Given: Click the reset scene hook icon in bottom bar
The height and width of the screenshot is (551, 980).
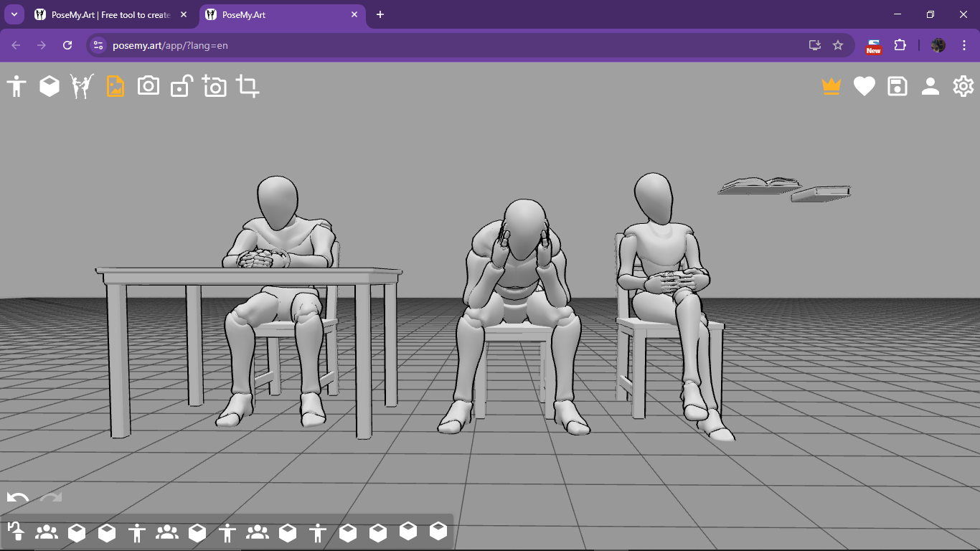Looking at the screenshot, I should coord(16,532).
